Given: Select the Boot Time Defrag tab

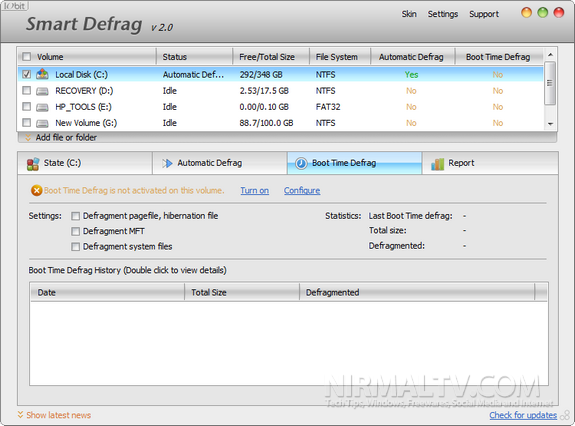Looking at the screenshot, I should click(x=355, y=163).
